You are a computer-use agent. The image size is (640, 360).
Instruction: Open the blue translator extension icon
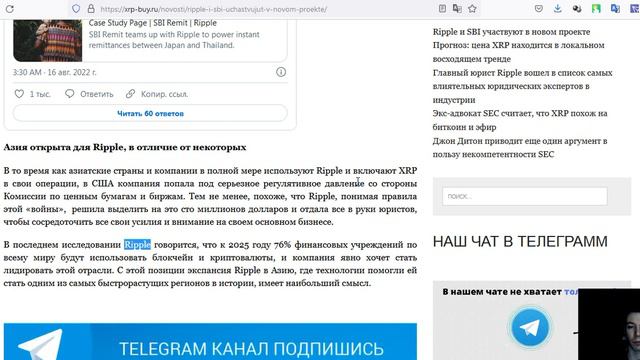(x=615, y=9)
